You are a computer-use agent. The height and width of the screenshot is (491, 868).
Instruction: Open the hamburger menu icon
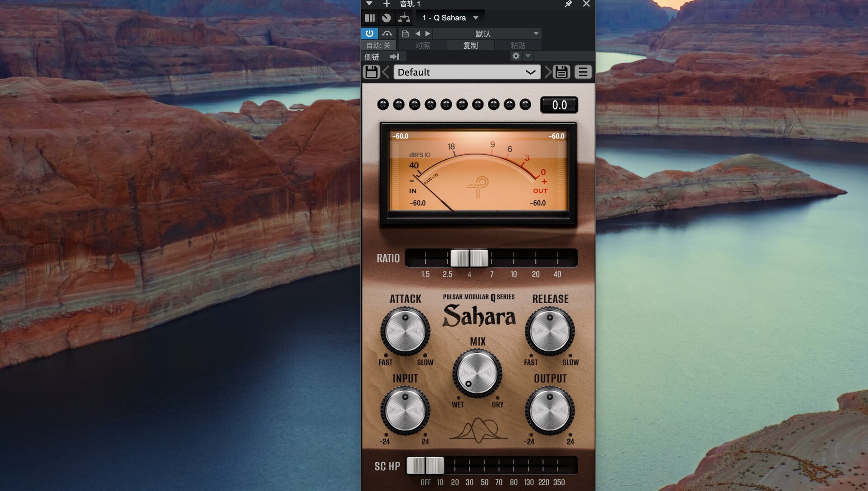pyautogui.click(x=583, y=72)
